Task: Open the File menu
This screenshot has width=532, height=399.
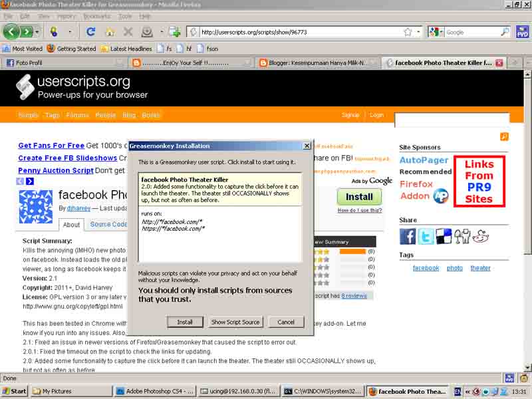Action: pyautogui.click(x=8, y=16)
